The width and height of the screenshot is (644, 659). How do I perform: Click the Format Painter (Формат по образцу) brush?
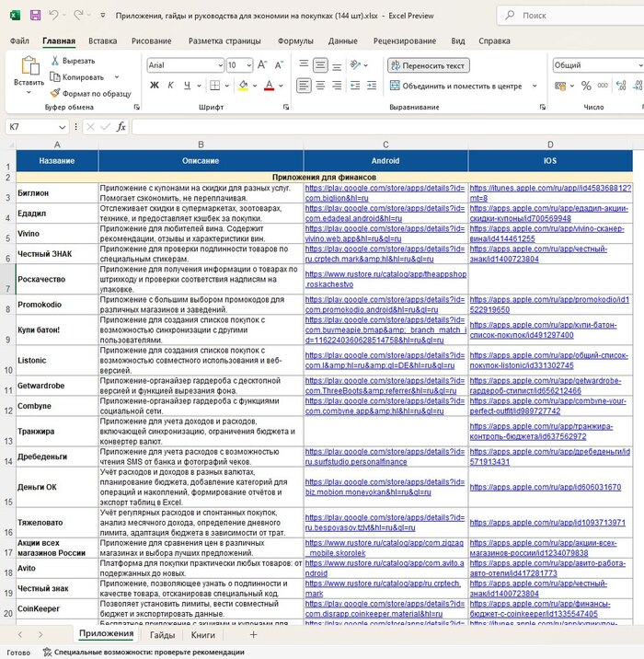pos(54,93)
